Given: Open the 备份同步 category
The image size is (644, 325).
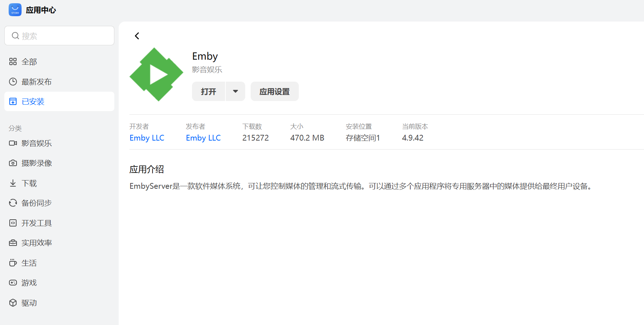Looking at the screenshot, I should (59, 203).
